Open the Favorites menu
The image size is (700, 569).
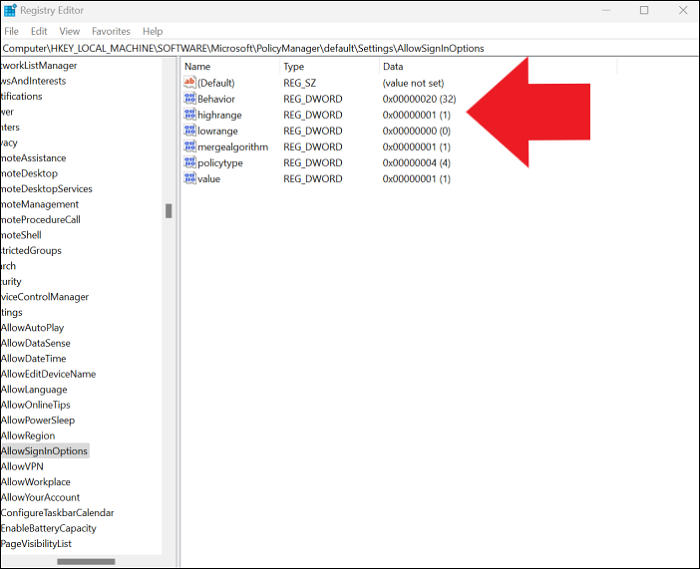point(110,32)
